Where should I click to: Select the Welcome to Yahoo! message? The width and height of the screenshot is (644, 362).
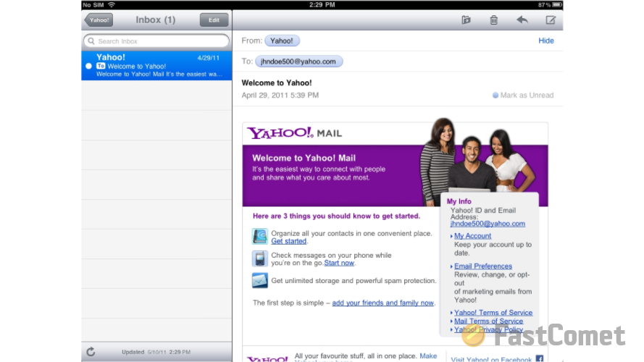156,66
